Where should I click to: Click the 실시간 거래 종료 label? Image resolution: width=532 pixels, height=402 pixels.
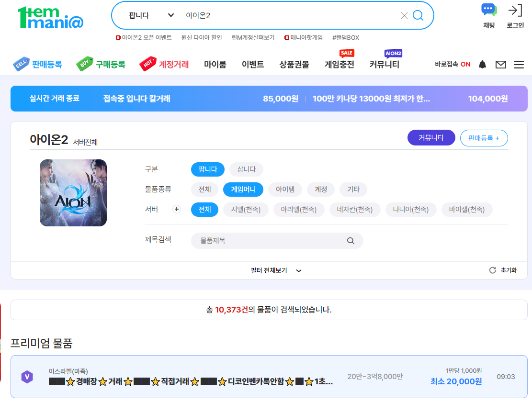pyautogui.click(x=54, y=98)
